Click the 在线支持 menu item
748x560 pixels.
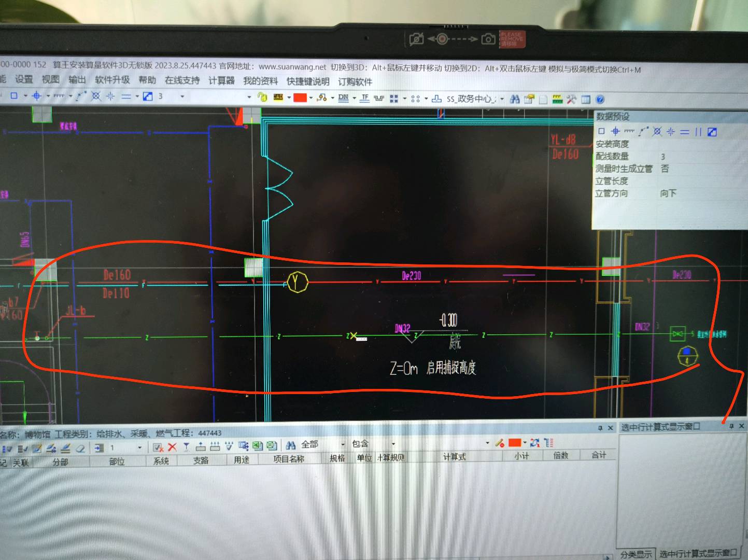click(182, 80)
